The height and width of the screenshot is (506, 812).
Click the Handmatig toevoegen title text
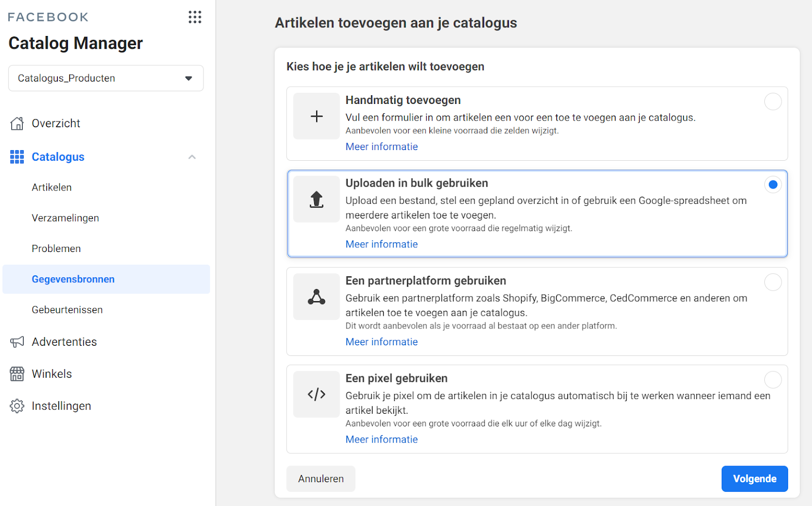click(x=403, y=100)
